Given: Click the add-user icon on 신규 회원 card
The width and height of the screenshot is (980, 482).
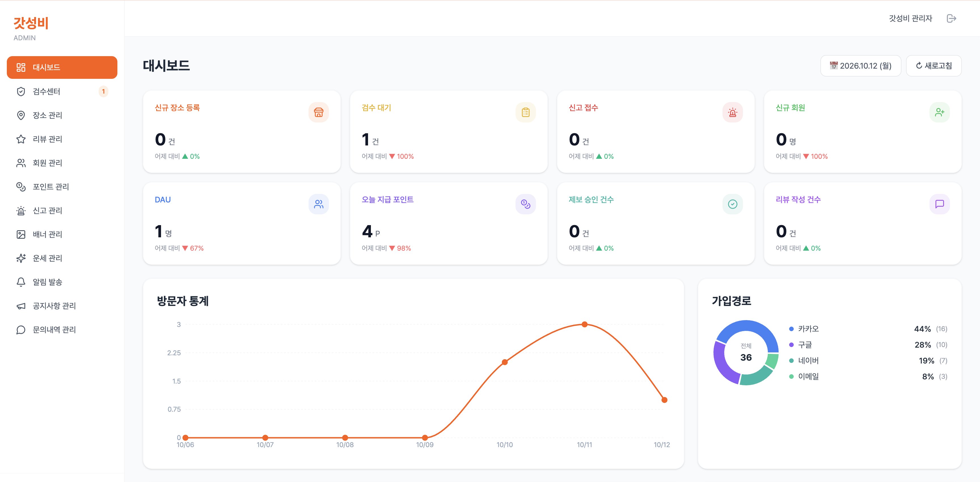Looking at the screenshot, I should coord(939,112).
